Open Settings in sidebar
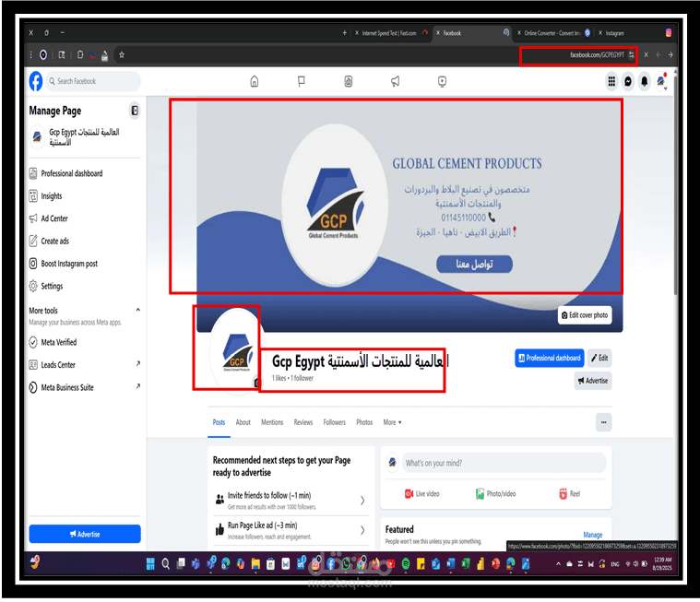 52,286
